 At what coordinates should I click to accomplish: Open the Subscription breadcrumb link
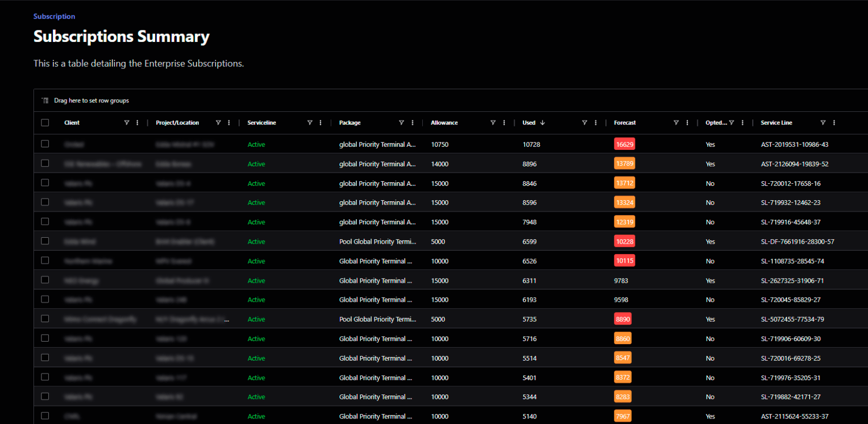54,16
